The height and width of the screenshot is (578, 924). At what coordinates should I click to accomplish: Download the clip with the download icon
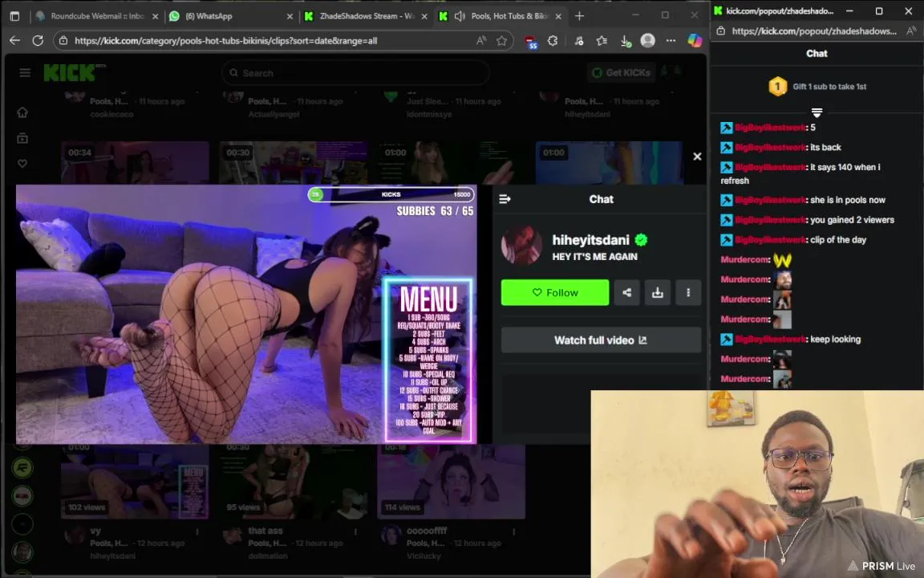pos(658,292)
